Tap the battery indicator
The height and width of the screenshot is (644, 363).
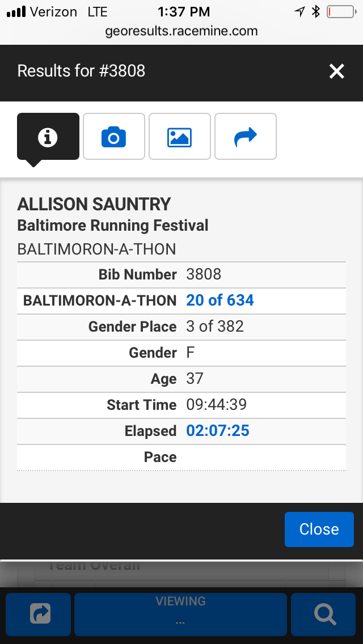coord(340,10)
